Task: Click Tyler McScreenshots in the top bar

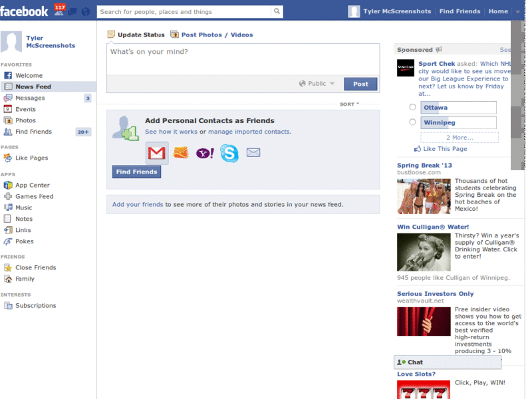Action: [397, 11]
